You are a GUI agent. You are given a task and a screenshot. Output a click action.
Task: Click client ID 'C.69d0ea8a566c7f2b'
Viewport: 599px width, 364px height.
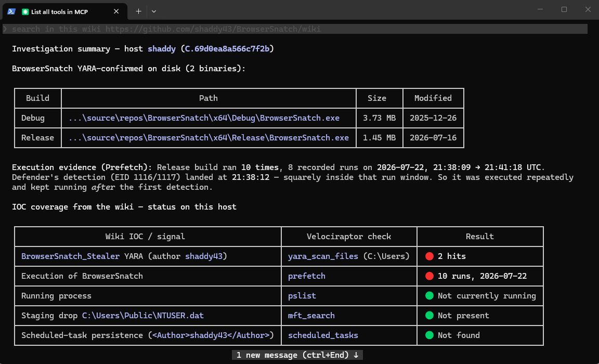[x=227, y=49]
